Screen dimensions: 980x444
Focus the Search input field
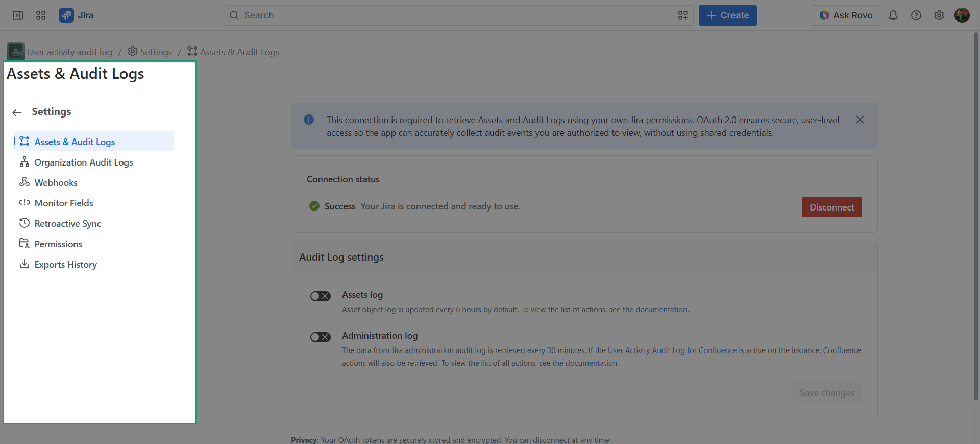click(458, 15)
